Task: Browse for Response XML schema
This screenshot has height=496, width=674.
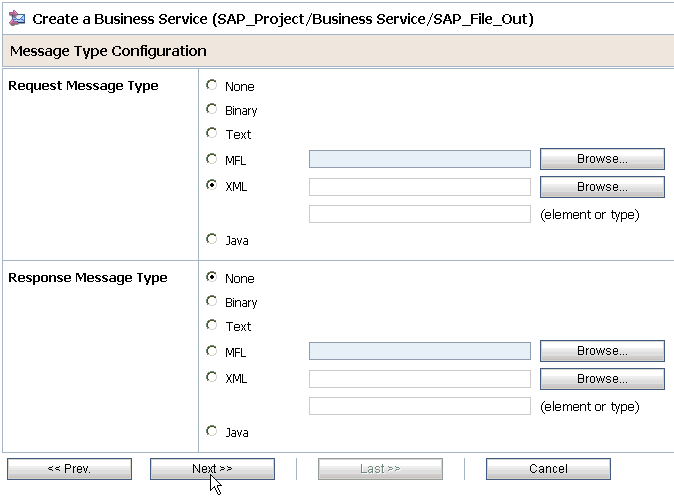Action: [602, 379]
